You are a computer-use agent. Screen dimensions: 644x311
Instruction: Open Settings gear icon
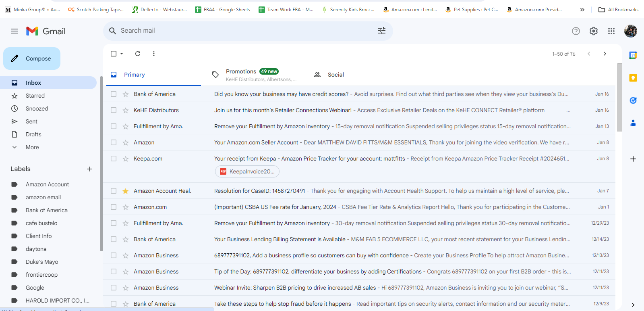coord(594,31)
